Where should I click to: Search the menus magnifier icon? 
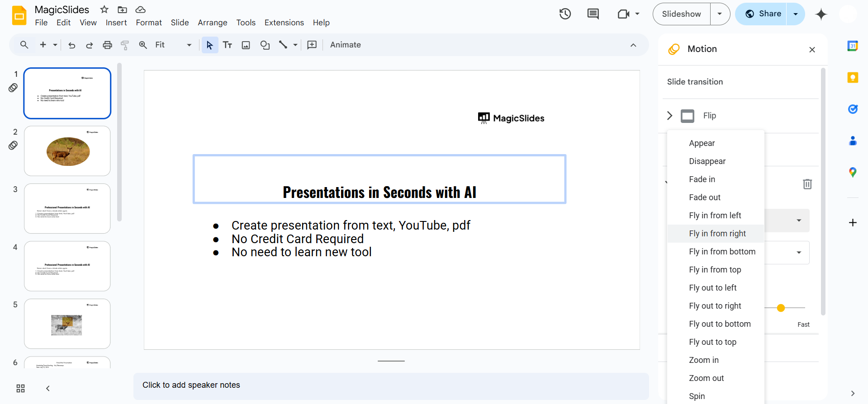[24, 45]
